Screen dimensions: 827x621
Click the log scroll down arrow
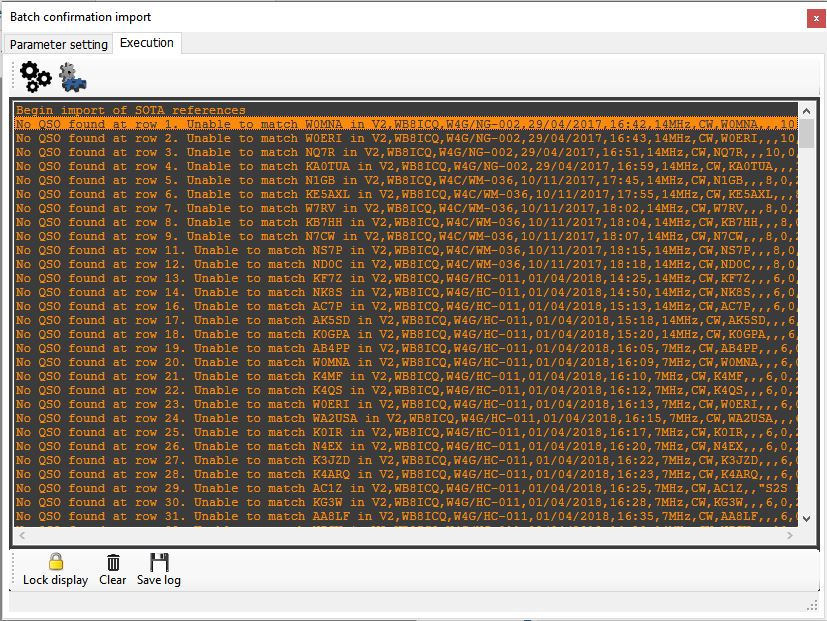coord(806,519)
